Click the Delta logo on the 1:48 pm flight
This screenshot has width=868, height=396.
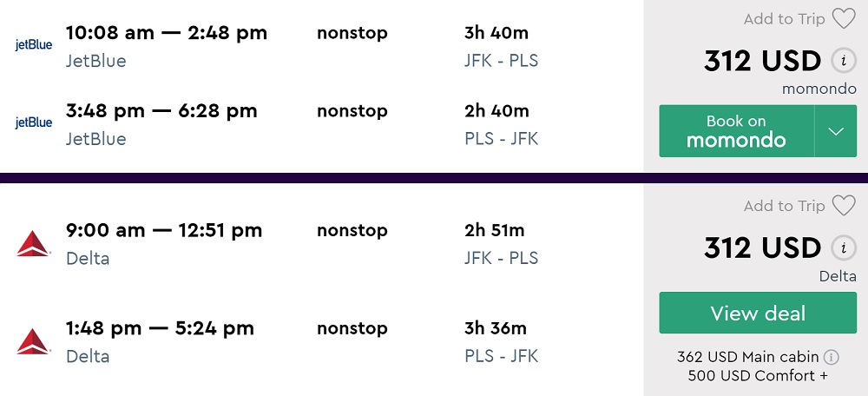34,340
